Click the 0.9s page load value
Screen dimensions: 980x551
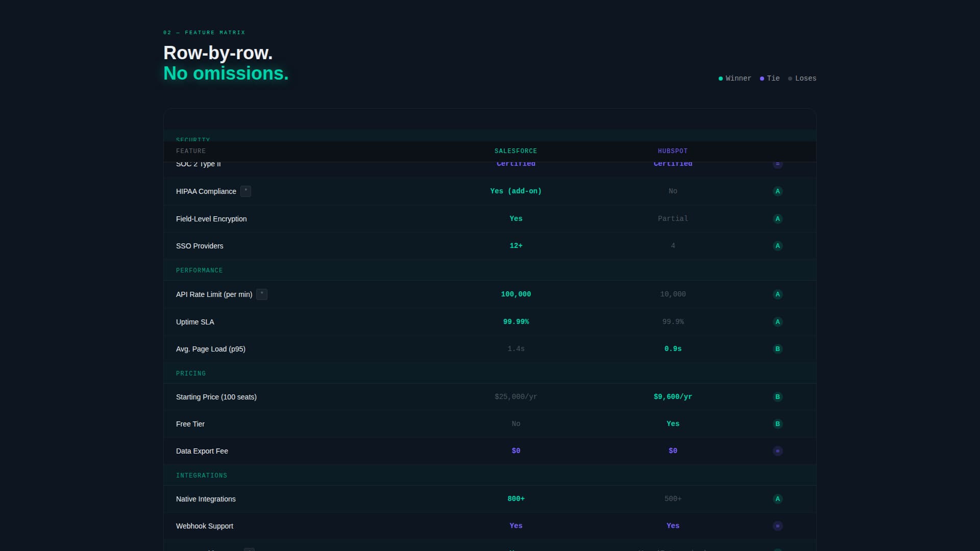673,349
